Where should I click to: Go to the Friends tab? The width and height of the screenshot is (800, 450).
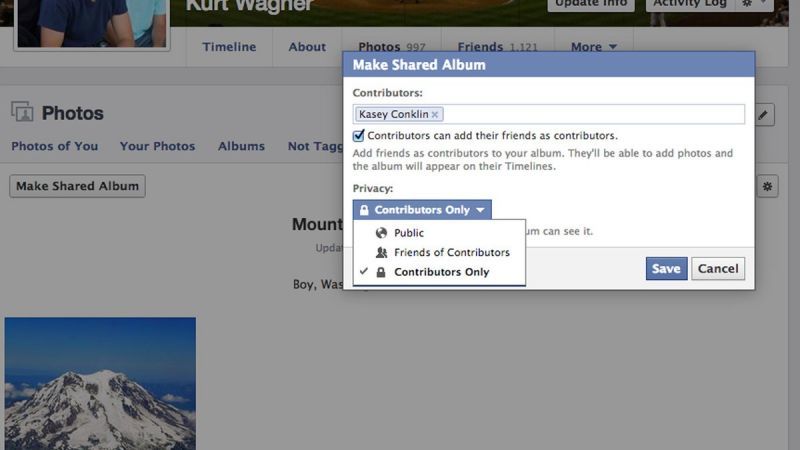(x=497, y=47)
